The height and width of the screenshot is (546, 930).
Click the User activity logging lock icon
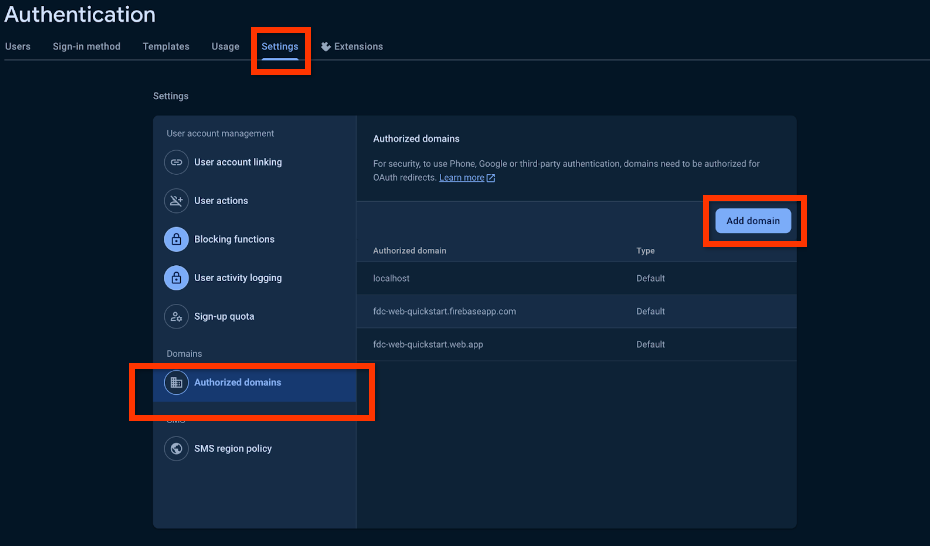(176, 278)
